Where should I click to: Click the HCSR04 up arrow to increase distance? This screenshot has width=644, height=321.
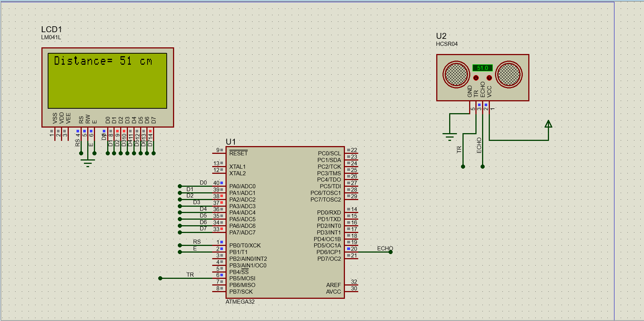point(489,78)
